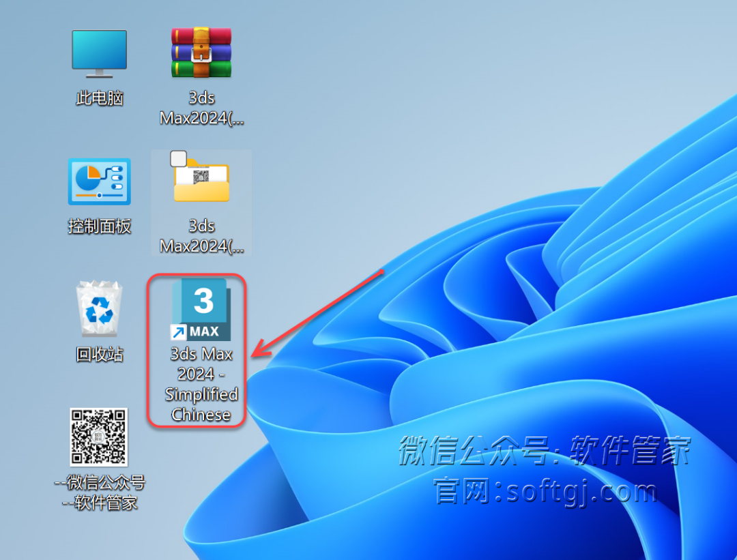Select the 3ds Max2024 WinRAR archive icon
Screen dimensions: 737x560
pos(201,52)
